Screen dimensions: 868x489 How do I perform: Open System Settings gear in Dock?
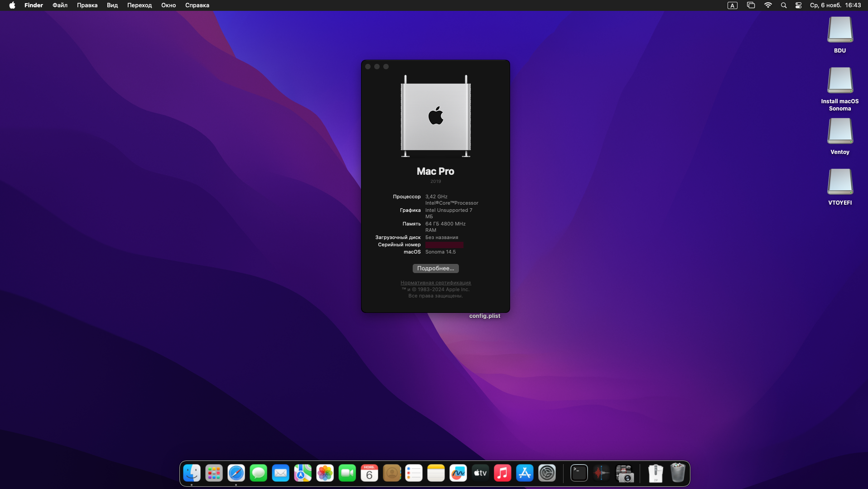click(547, 473)
